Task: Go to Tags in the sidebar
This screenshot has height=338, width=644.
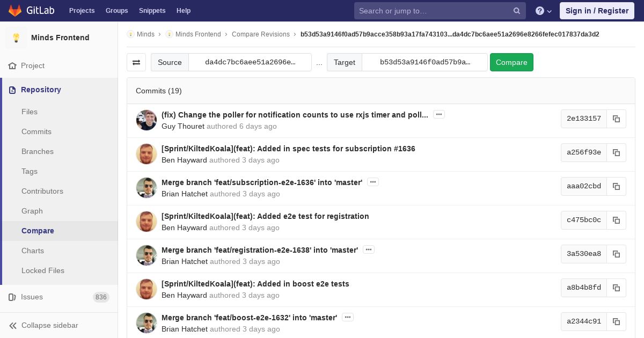Action: [x=30, y=171]
